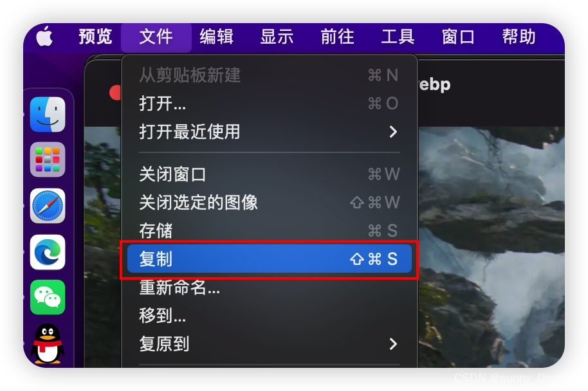Image resolution: width=588 pixels, height=391 pixels.
Task: Select 复制 in the File menu
Action: click(270, 259)
